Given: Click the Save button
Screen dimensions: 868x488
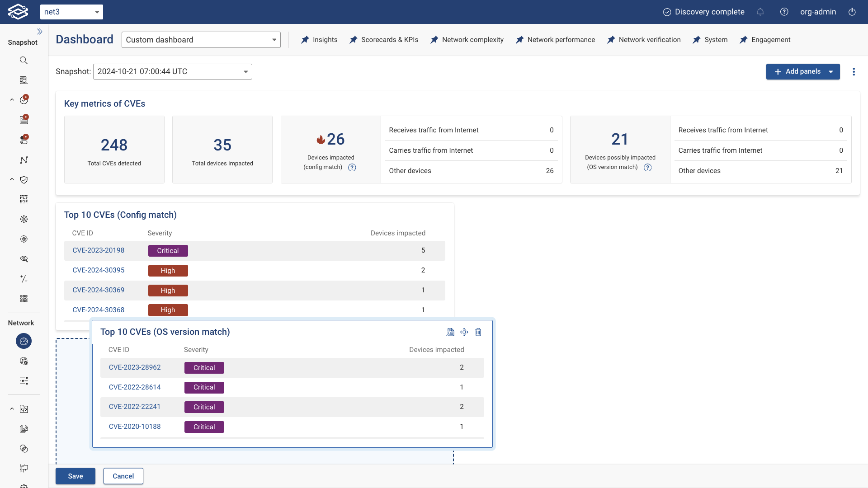Looking at the screenshot, I should tap(75, 476).
